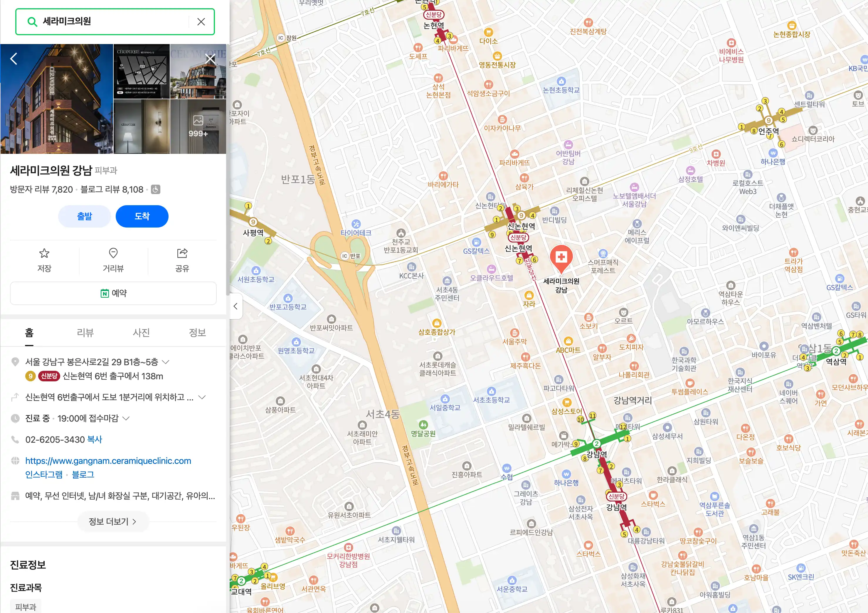Viewport: 868px width, 613px height.
Task: Open the 999+ photos thumbnail
Action: click(x=198, y=126)
